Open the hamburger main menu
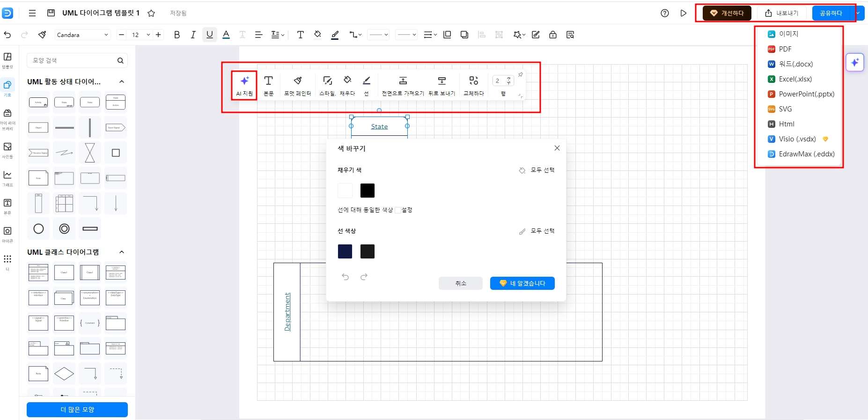Screen dimensions: 868x420 [x=32, y=13]
